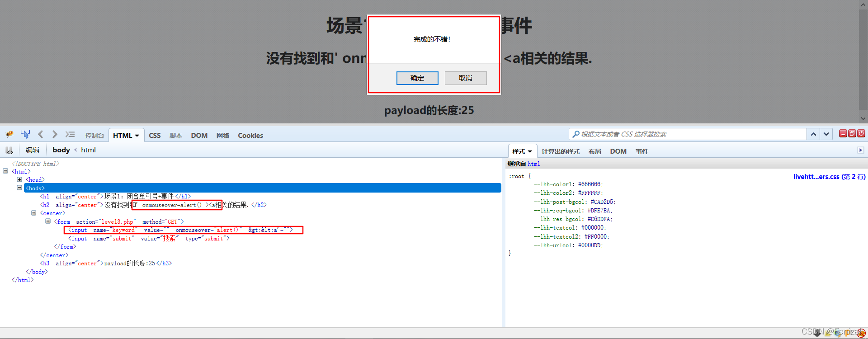Detach Firebug into a new window

pyautogui.click(x=852, y=133)
